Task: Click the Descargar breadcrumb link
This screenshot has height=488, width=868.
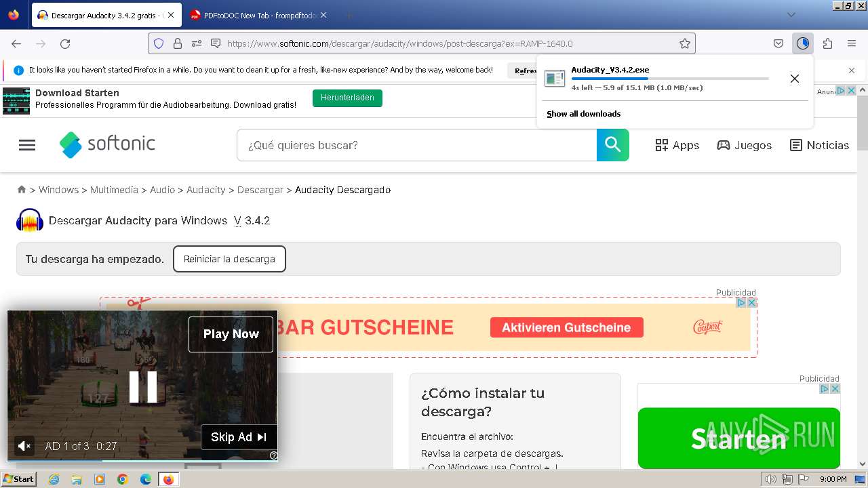Action: coord(260,190)
